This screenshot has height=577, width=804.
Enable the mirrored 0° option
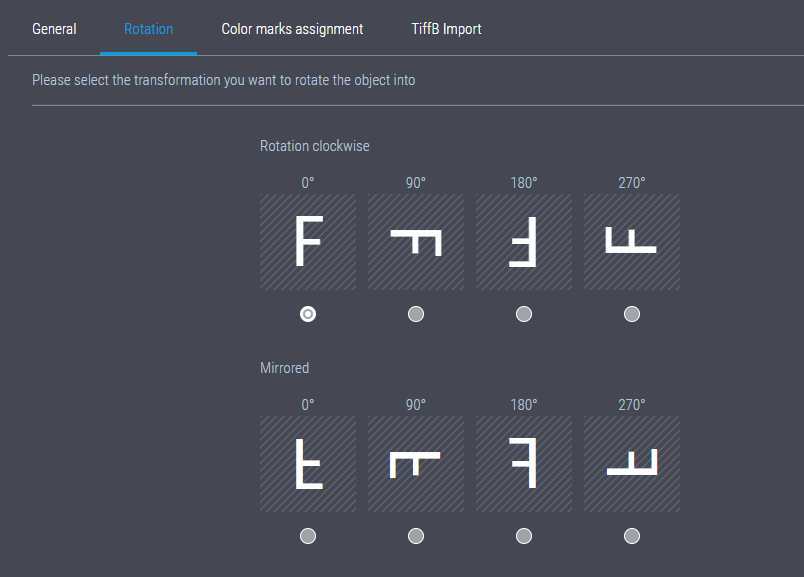click(307, 535)
